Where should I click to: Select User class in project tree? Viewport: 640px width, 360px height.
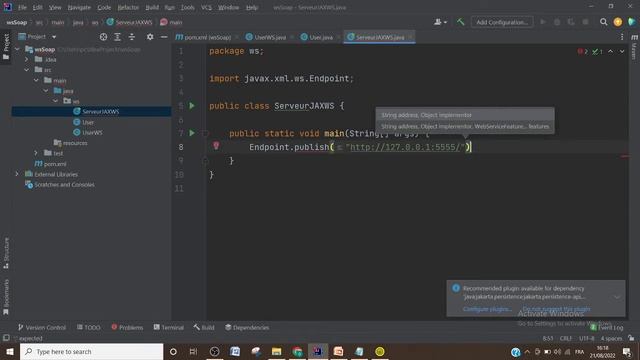click(88, 122)
